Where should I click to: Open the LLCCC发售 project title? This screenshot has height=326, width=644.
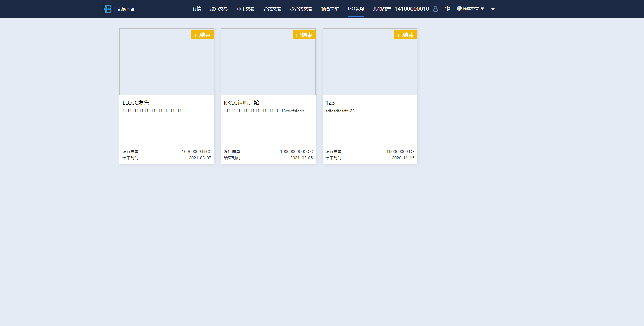[136, 103]
